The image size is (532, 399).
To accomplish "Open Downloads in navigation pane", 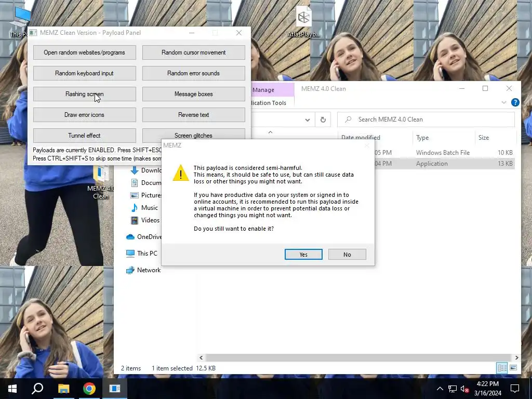I will (x=146, y=170).
